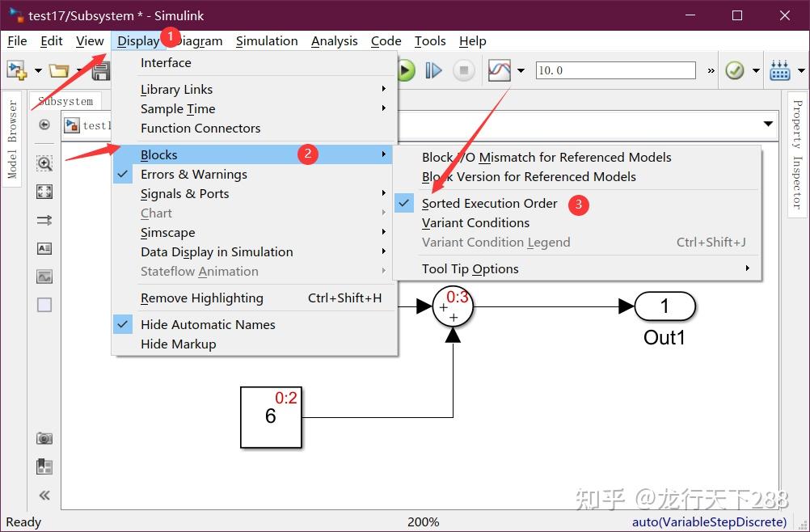Collapse the palette with double chevron

[x=44, y=496]
